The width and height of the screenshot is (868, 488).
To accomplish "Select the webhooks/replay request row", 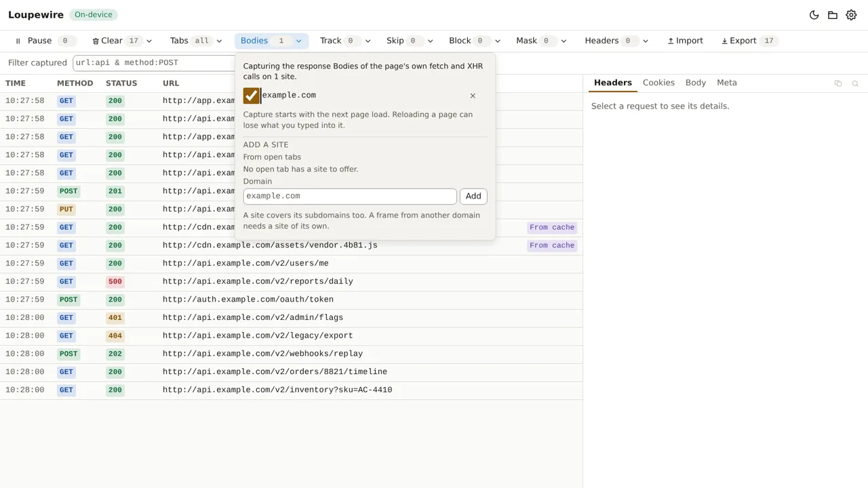I will (x=291, y=354).
